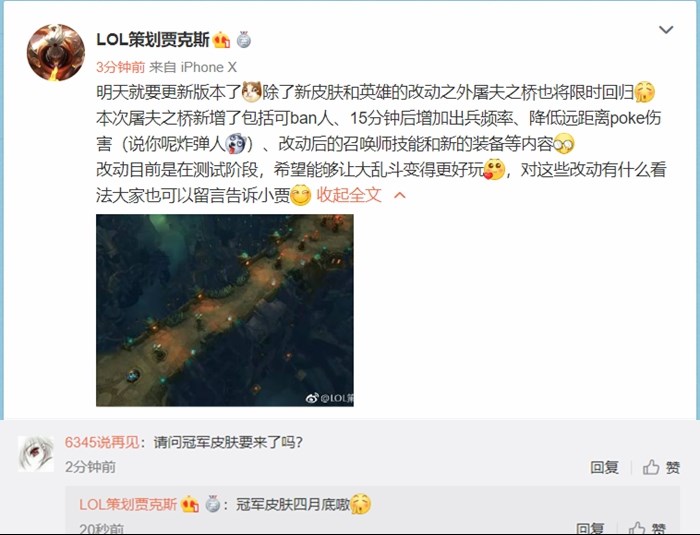
Task: Click the heart badge in the reply
Action: tap(190, 504)
